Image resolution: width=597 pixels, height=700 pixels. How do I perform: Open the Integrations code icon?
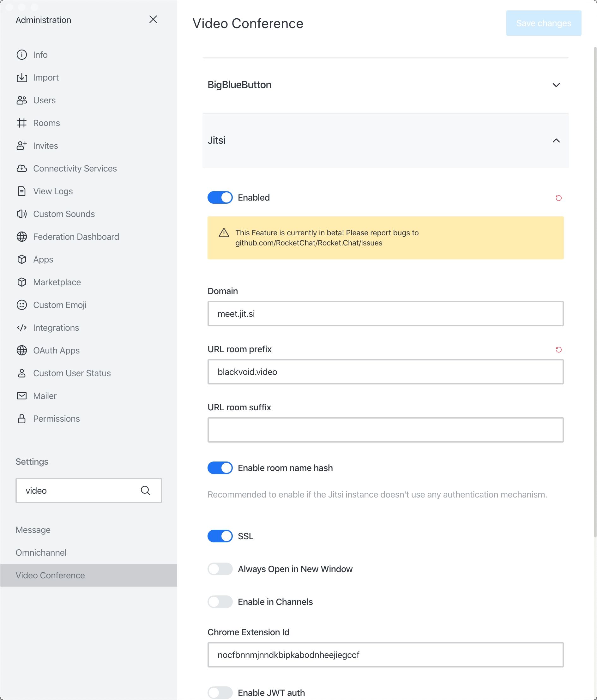click(x=21, y=328)
